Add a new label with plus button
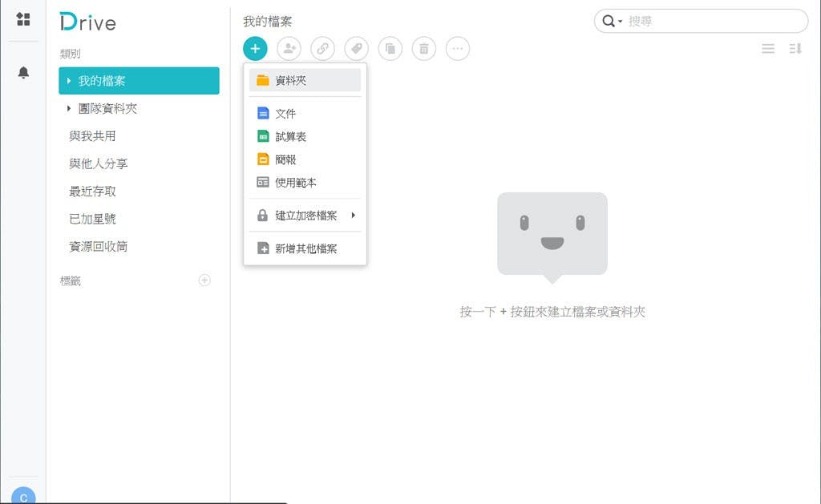This screenshot has height=504, width=821. click(x=204, y=280)
